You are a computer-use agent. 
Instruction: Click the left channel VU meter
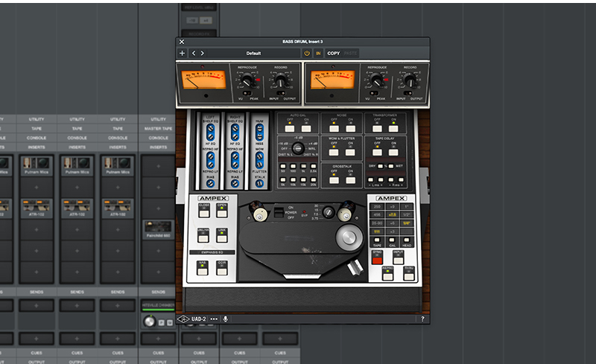[203, 80]
